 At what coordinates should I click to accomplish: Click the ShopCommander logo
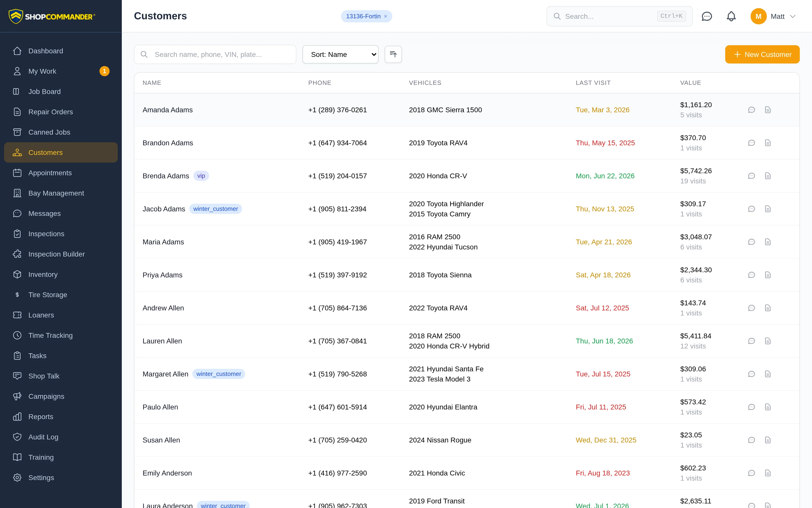coord(52,16)
